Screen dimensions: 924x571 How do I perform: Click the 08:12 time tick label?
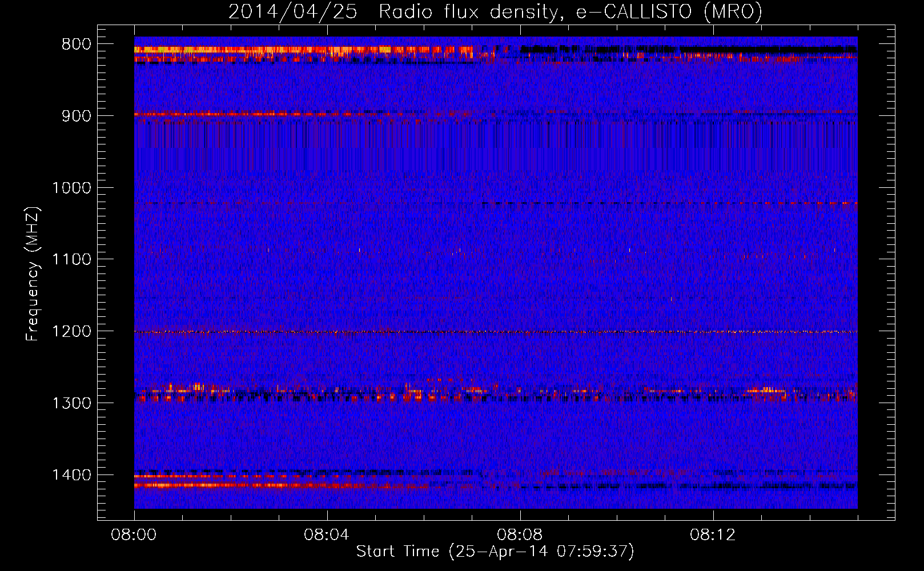click(x=713, y=535)
